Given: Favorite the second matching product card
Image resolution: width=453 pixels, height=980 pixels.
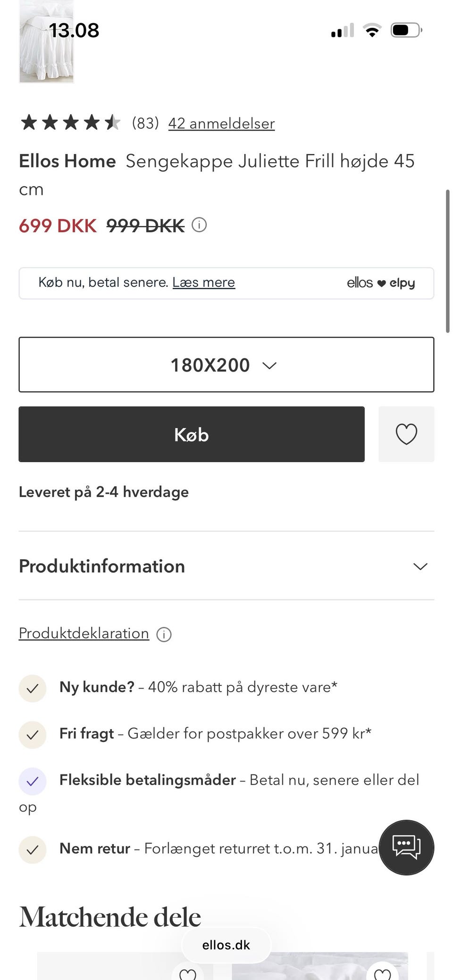Looking at the screenshot, I should pyautogui.click(x=382, y=972).
